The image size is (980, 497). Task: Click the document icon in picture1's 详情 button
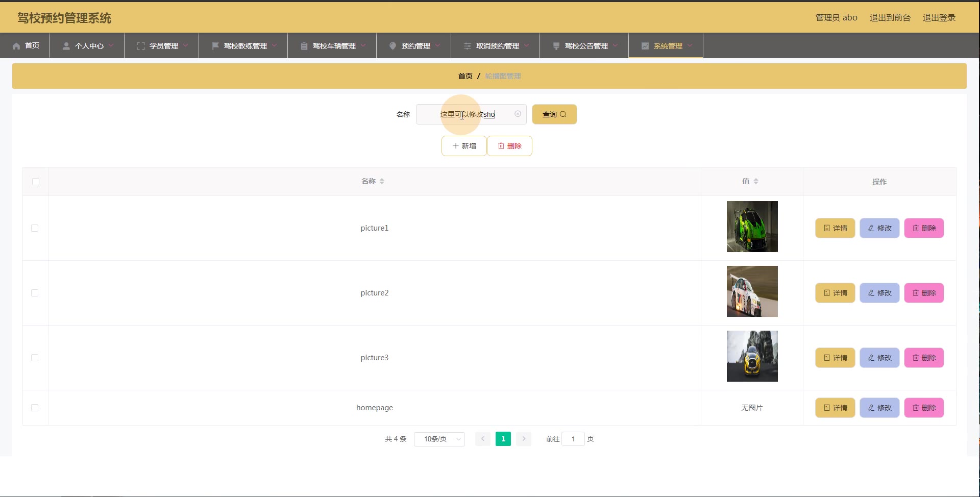click(x=827, y=228)
